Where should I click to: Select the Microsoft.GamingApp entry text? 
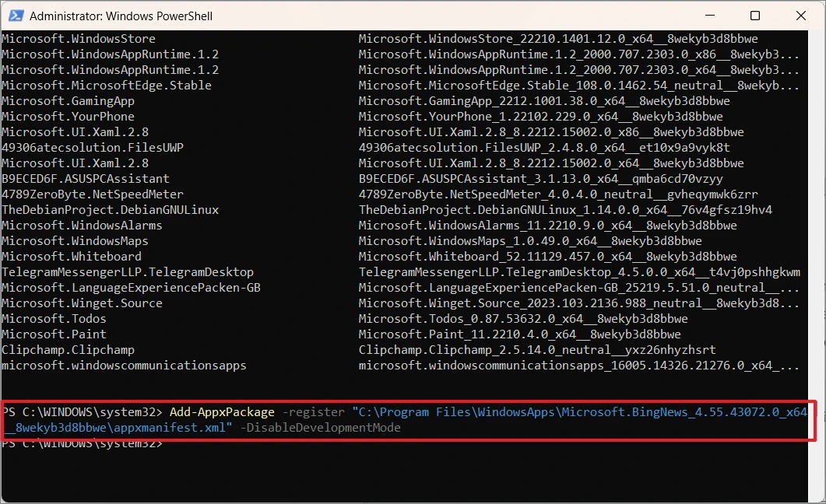pyautogui.click(x=68, y=100)
